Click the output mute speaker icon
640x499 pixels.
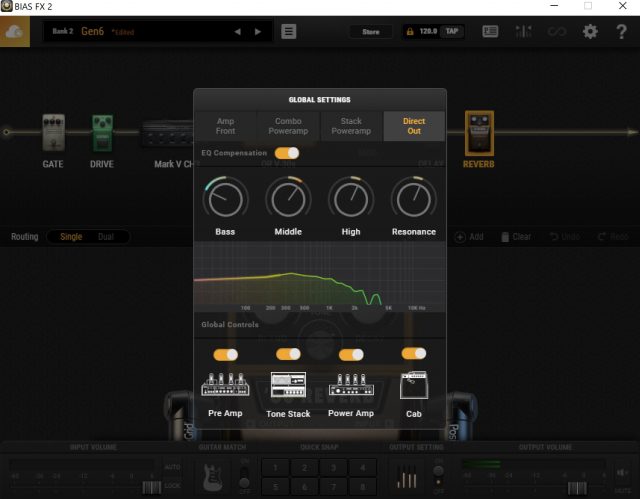pos(622,472)
